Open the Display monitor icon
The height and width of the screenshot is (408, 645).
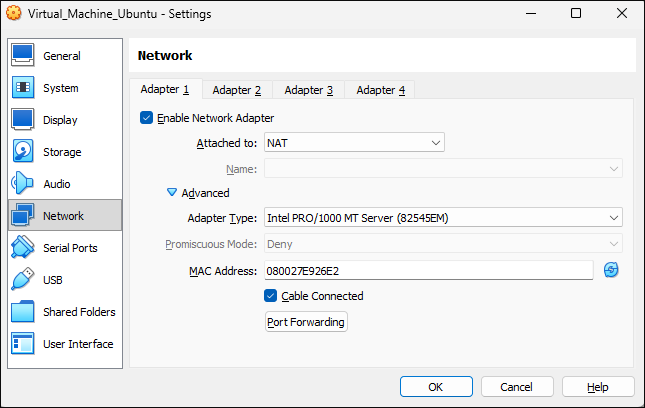pos(23,120)
